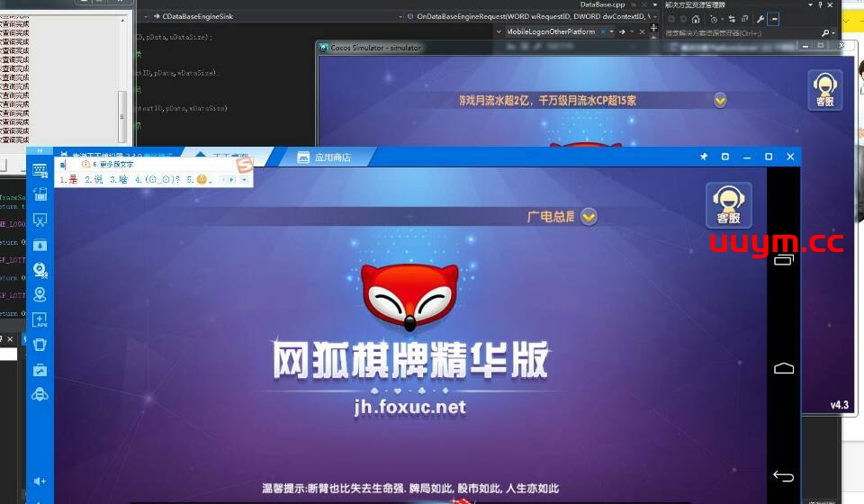The image size is (864, 504).
Task: Click the trash bin icon in emulator sidebar
Action: [x=40, y=344]
